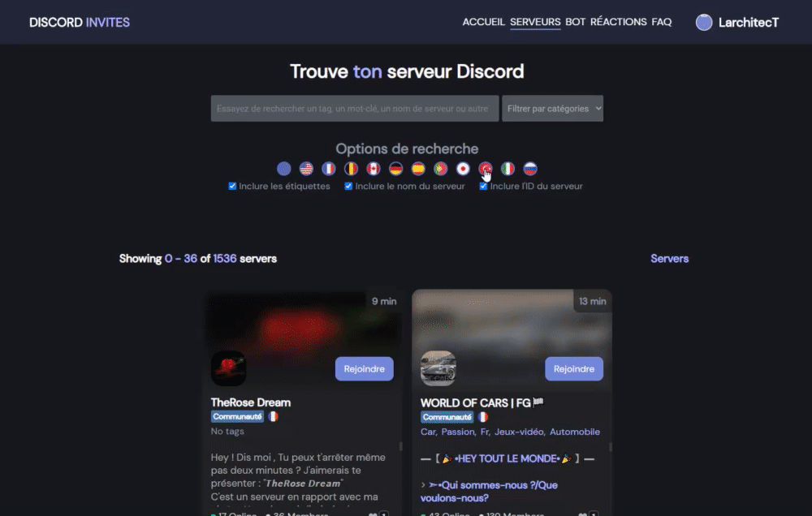Click the Automobile tag
The width and height of the screenshot is (812, 516).
pos(575,432)
